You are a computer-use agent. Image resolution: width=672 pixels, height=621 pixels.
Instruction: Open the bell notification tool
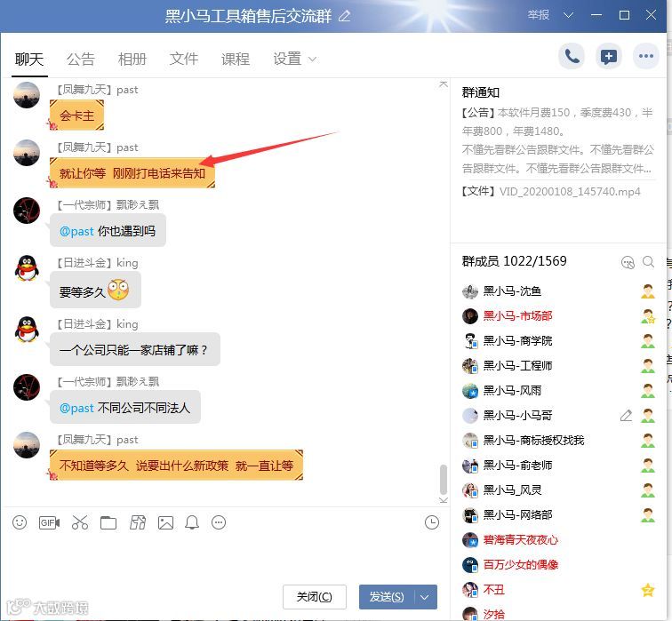pyautogui.click(x=192, y=522)
